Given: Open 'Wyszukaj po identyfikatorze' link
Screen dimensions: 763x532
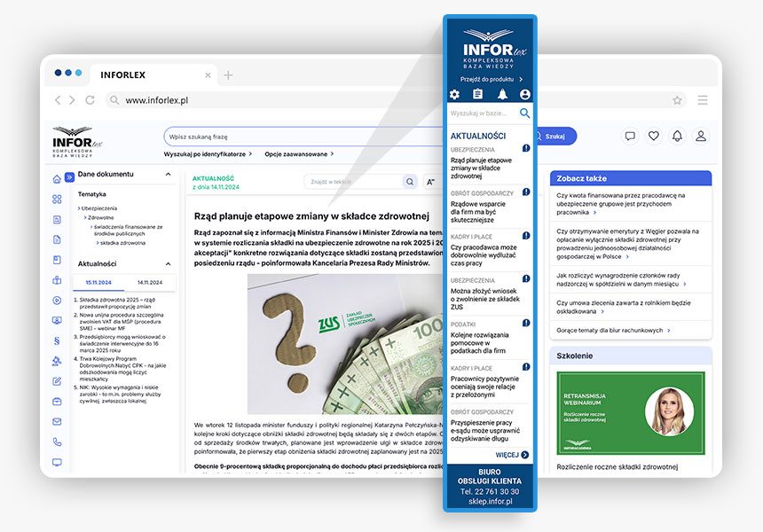Looking at the screenshot, I should 208,154.
